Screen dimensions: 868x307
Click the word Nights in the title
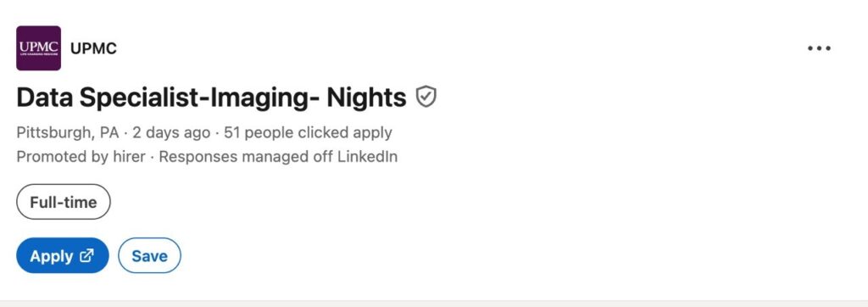point(366,98)
